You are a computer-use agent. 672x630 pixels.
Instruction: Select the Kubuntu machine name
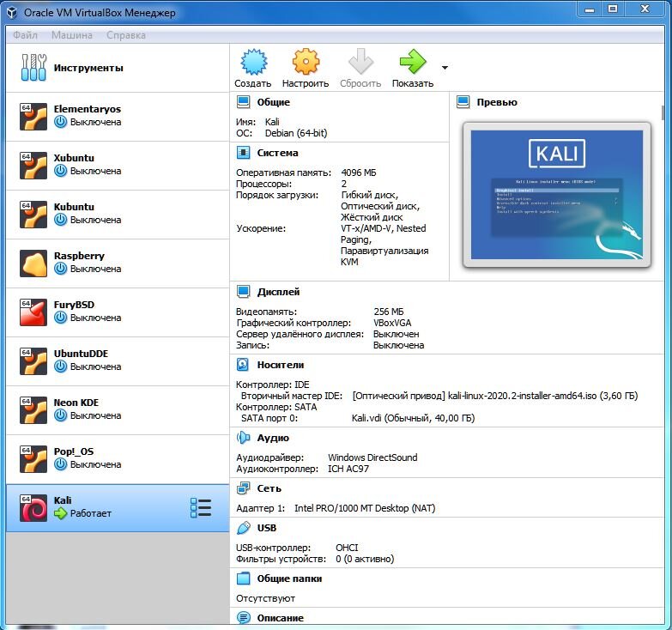[x=74, y=207]
